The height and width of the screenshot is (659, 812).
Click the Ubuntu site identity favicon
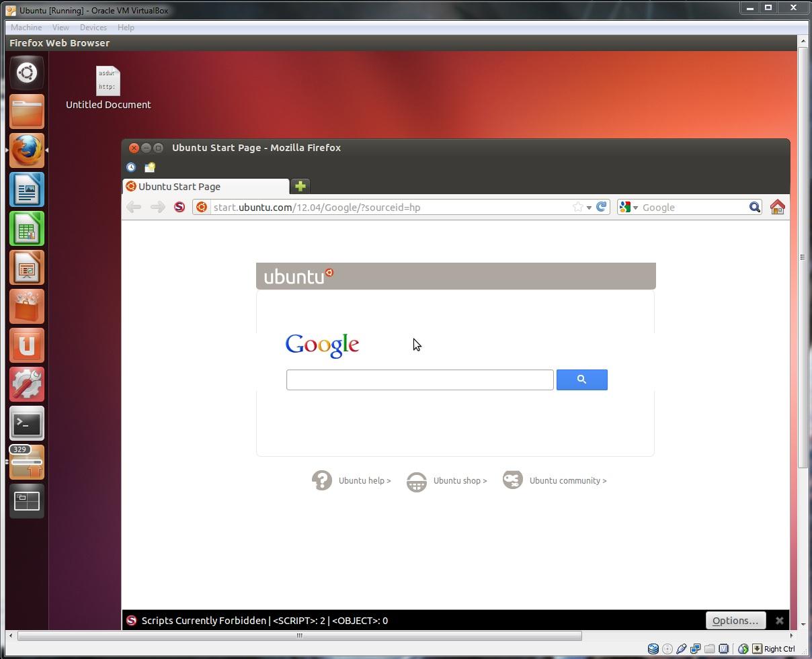point(202,207)
